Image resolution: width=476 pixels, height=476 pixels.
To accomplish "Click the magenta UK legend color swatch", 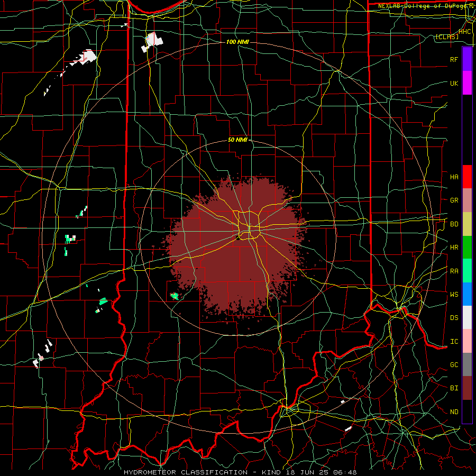I will pyautogui.click(x=467, y=83).
